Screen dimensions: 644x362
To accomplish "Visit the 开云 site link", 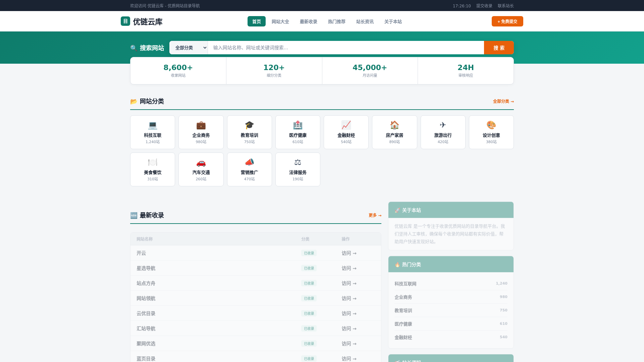I will (349, 253).
